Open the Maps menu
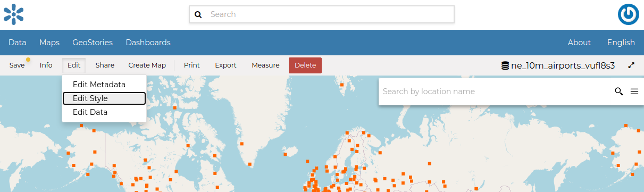Screen dimensions: 644x192 (49, 43)
